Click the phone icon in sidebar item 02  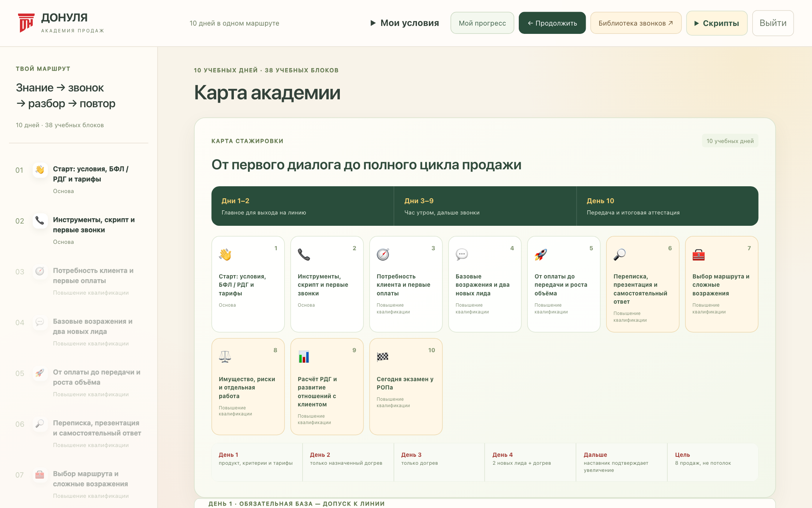[40, 221]
